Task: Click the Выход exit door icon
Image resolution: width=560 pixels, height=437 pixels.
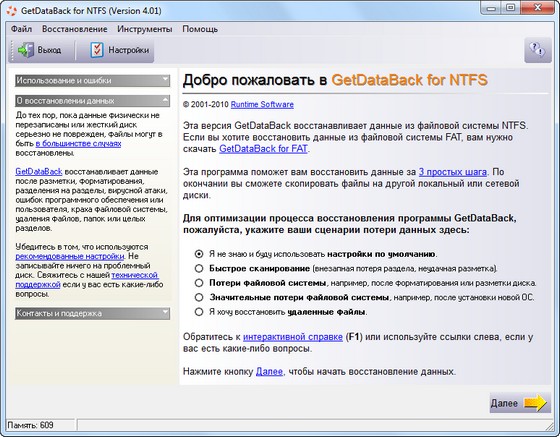Action: pyautogui.click(x=25, y=50)
